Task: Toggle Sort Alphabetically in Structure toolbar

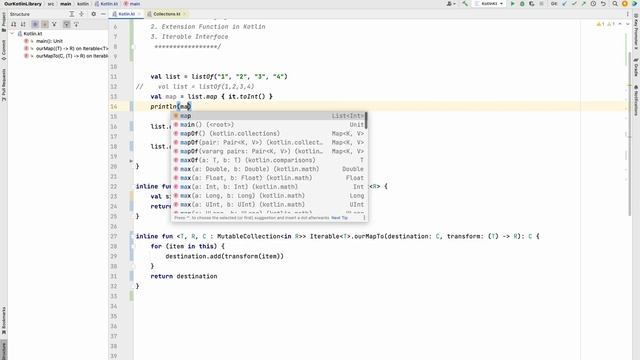Action: click(23, 24)
